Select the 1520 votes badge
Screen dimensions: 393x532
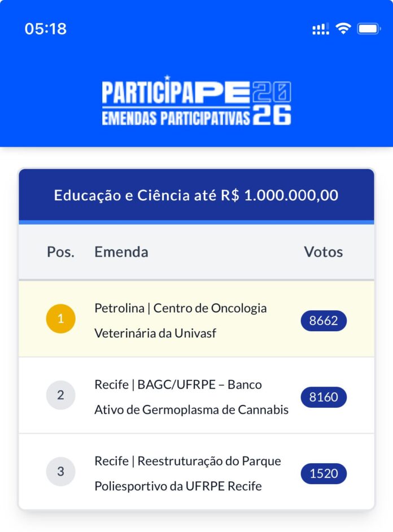pos(324,473)
